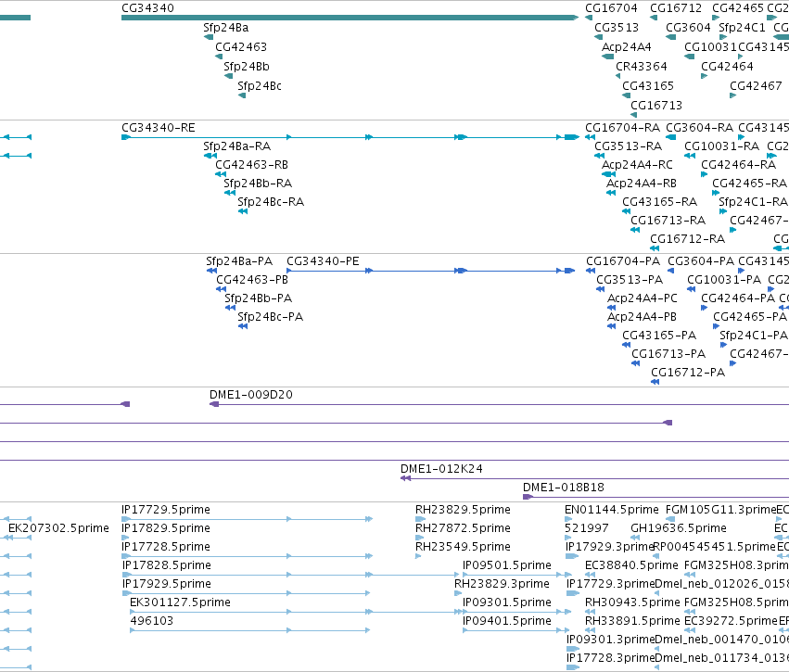Click the EK301127.5prime EST label
Screen dimensions: 789x672
tap(180, 603)
